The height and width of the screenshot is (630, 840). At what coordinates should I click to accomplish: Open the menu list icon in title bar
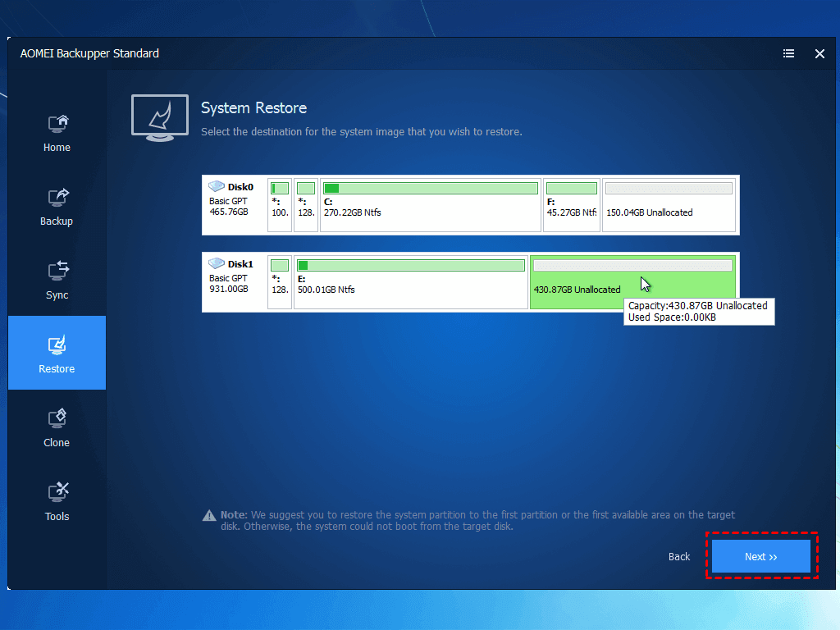pos(788,53)
